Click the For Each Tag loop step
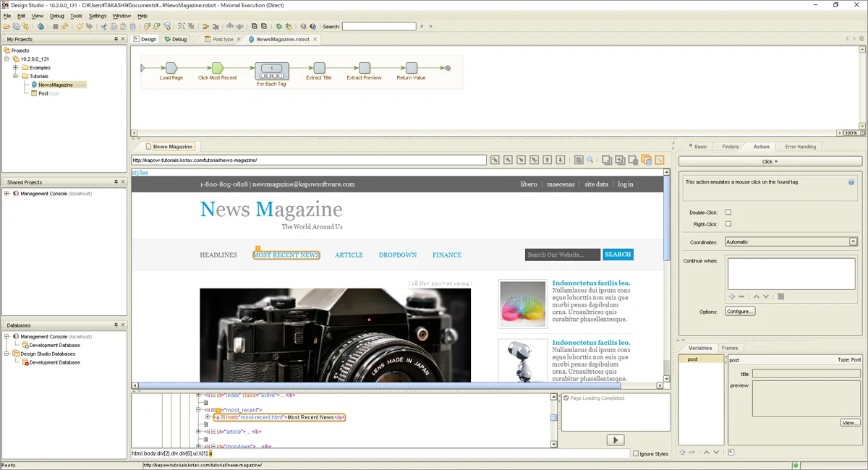This screenshot has height=470, width=868. (x=271, y=71)
